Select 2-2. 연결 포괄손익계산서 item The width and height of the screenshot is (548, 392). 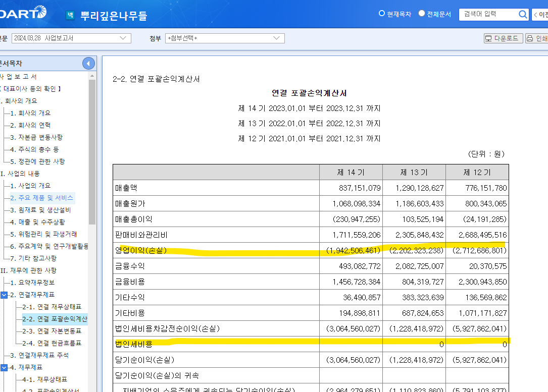(x=55, y=319)
